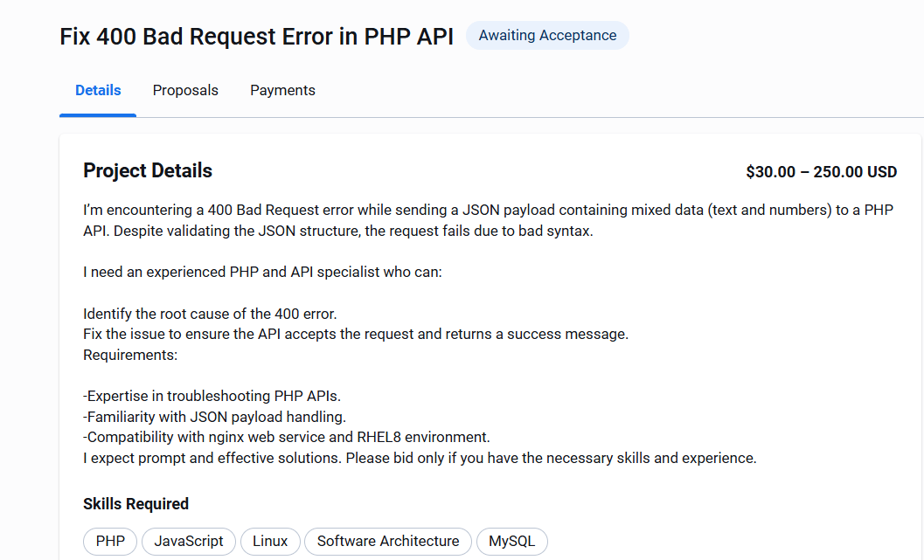Switch to the Proposals tab
924x560 pixels.
pyautogui.click(x=185, y=91)
